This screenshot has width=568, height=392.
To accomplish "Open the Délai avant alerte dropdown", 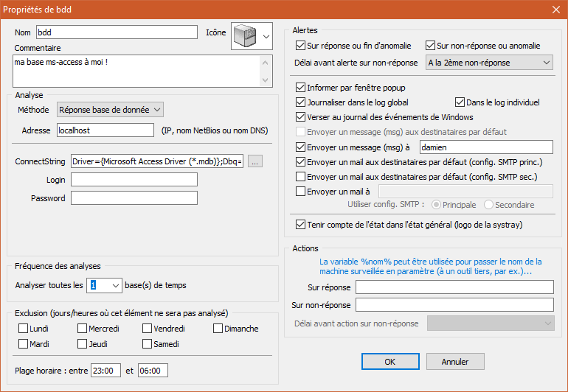I will point(546,63).
